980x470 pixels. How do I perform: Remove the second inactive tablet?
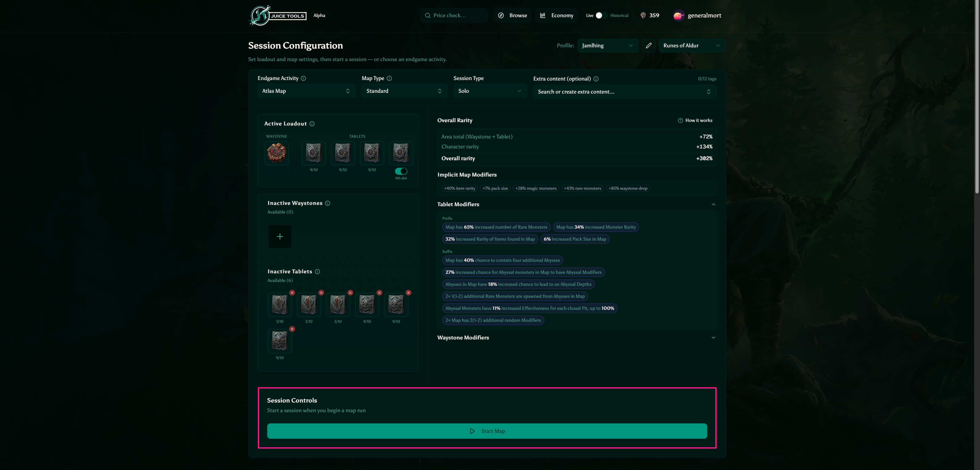[x=321, y=293]
